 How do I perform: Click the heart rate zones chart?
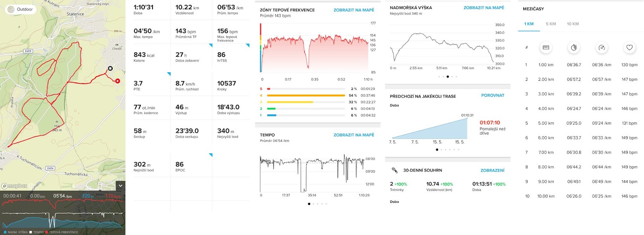coord(315,47)
